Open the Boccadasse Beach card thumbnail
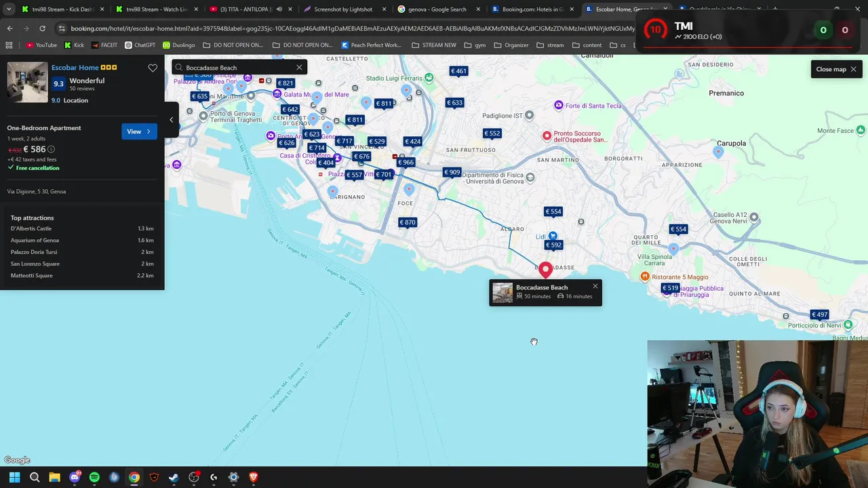The image size is (868, 488). pos(502,293)
